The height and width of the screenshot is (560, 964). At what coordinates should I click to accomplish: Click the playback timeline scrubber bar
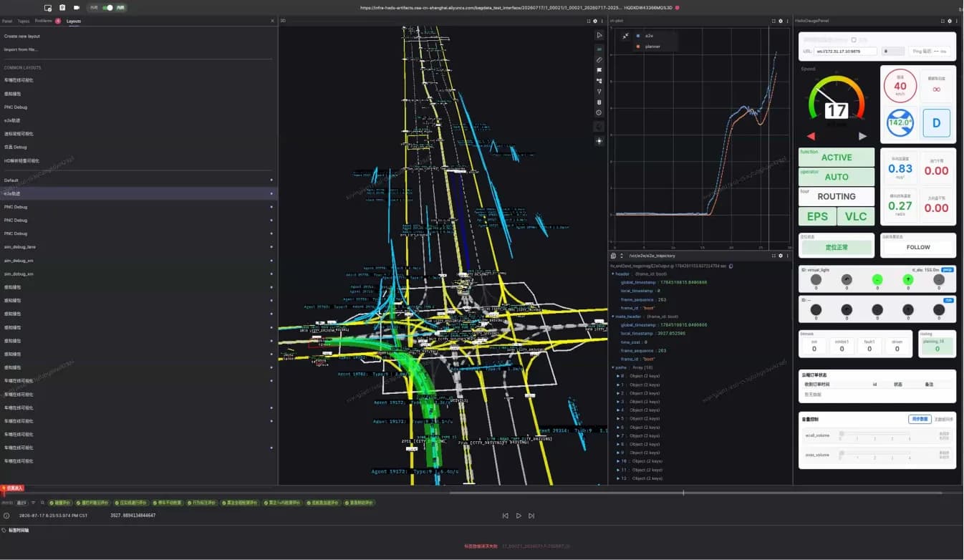[x=481, y=493]
